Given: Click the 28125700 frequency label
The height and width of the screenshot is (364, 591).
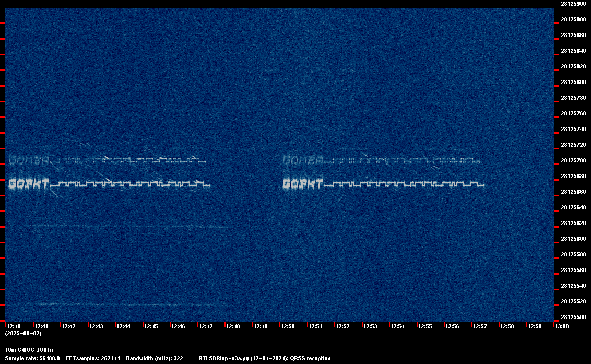Looking at the screenshot, I should pos(574,161).
